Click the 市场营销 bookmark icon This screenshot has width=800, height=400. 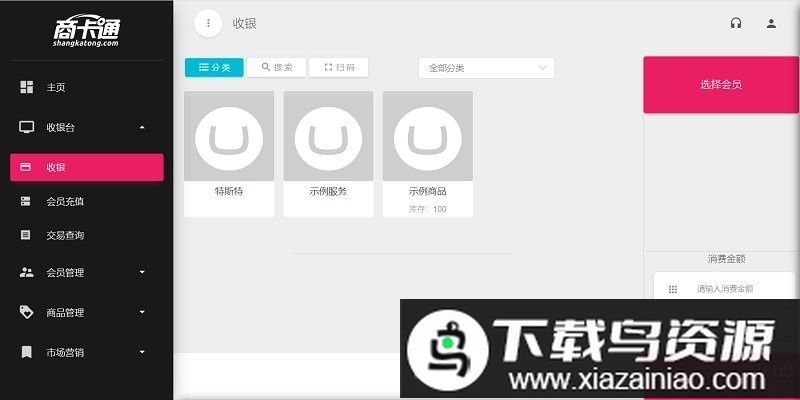click(27, 352)
